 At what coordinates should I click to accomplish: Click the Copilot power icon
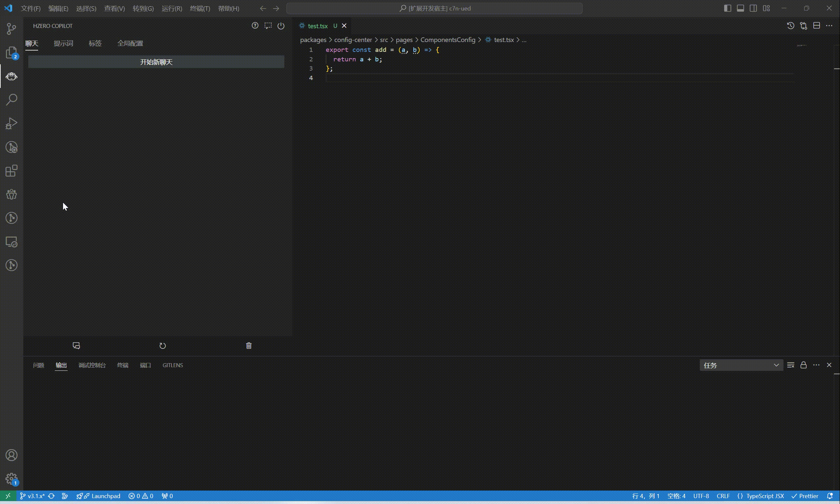click(281, 26)
